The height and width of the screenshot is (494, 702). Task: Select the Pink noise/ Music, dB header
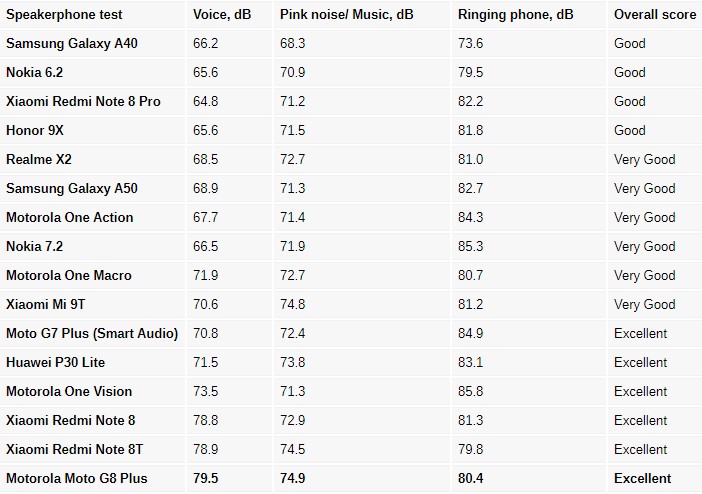346,15
